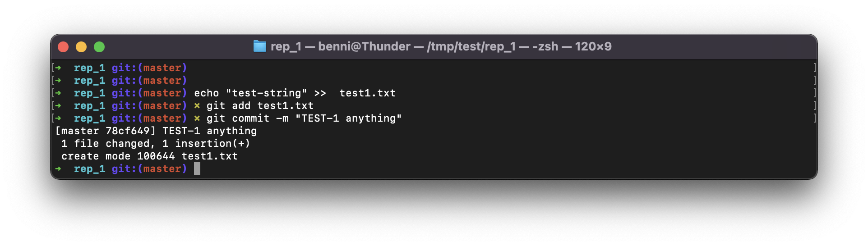Click the quoted "TEST-1 anything" commit message

pos(348,118)
